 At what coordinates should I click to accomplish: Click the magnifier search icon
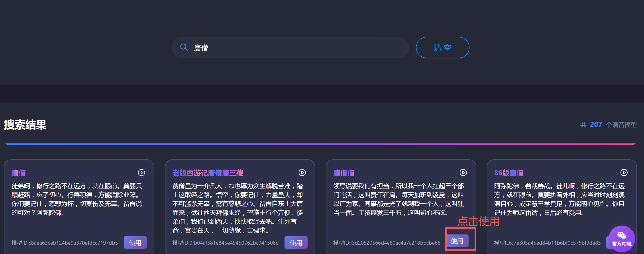[184, 48]
